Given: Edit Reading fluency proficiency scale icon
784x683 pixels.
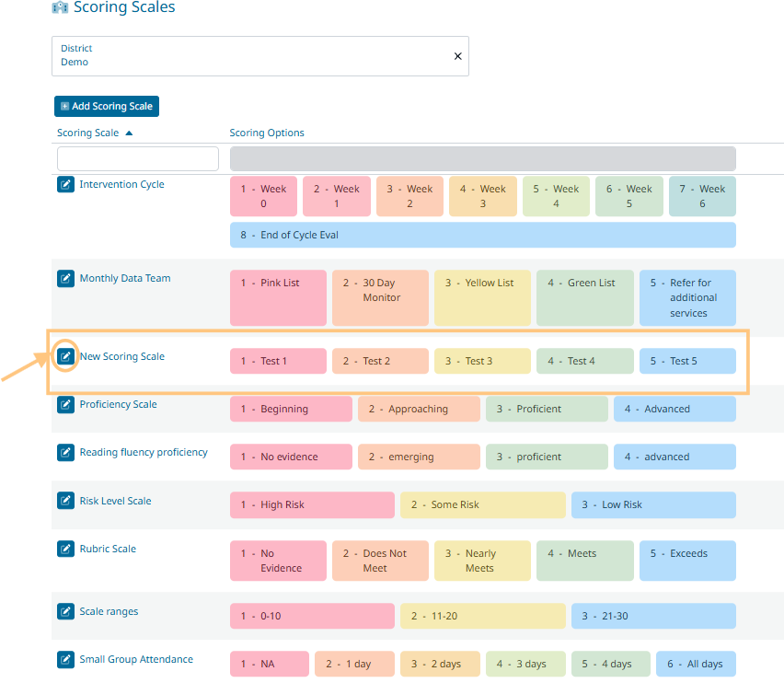Looking at the screenshot, I should pyautogui.click(x=65, y=453).
